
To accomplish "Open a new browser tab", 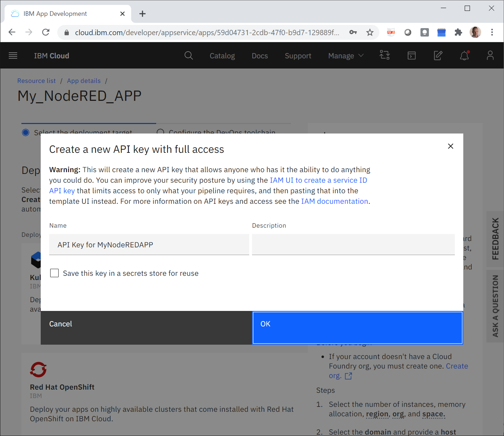I will point(142,14).
